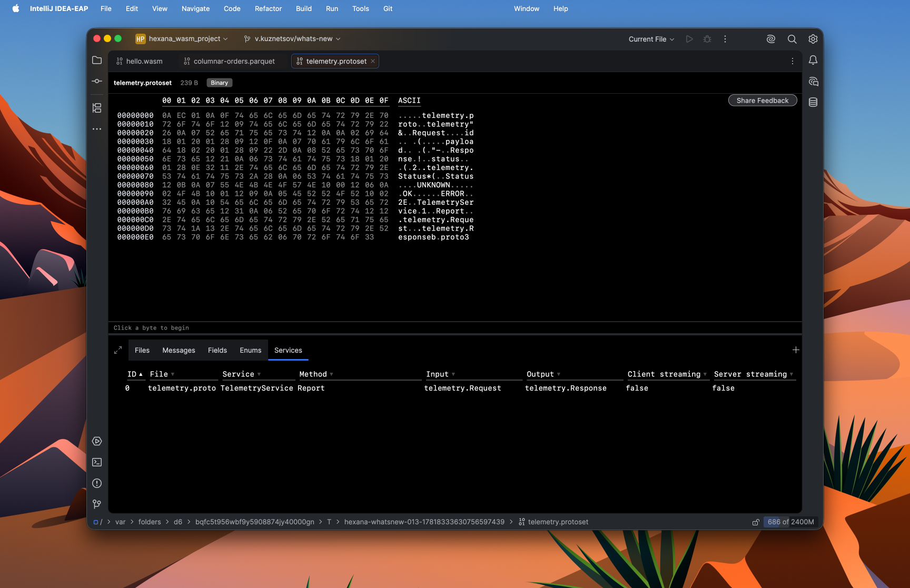Viewport: 910px width, 588px height.
Task: Open the Service column filter
Action: (259, 374)
